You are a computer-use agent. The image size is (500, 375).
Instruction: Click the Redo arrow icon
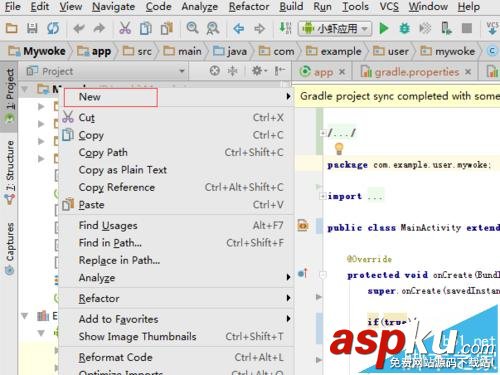coord(99,29)
